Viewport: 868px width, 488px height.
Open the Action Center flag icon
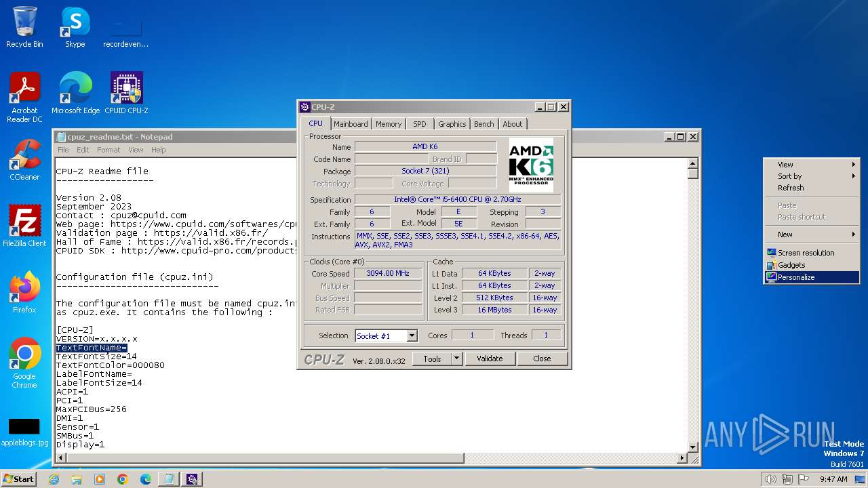tap(803, 479)
